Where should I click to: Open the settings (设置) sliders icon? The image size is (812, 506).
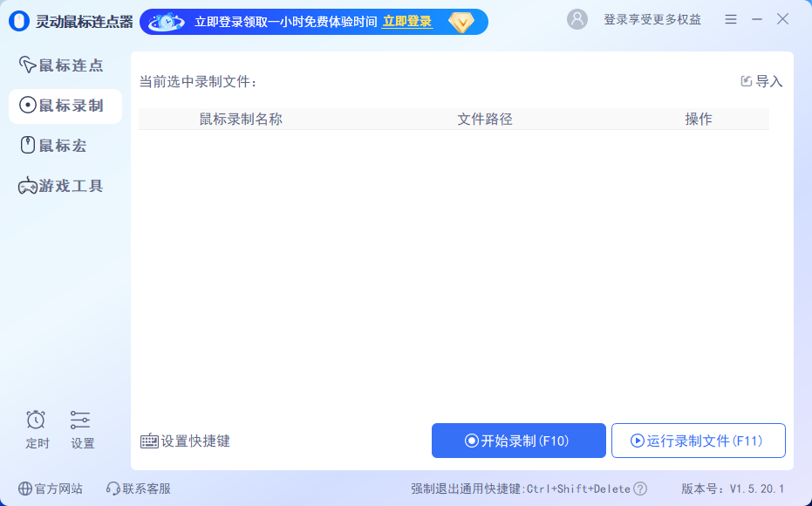(x=81, y=420)
